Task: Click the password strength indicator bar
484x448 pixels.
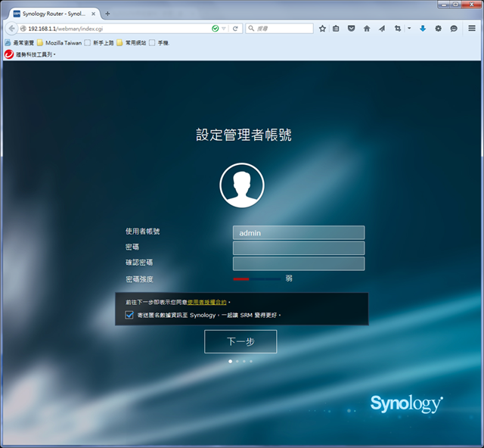Action: [x=257, y=279]
